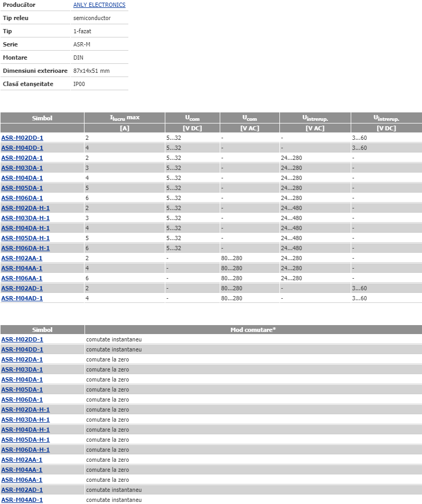Open ASR-M04AA-1 in the specifications table
The height and width of the screenshot is (504, 422).
[22, 268]
